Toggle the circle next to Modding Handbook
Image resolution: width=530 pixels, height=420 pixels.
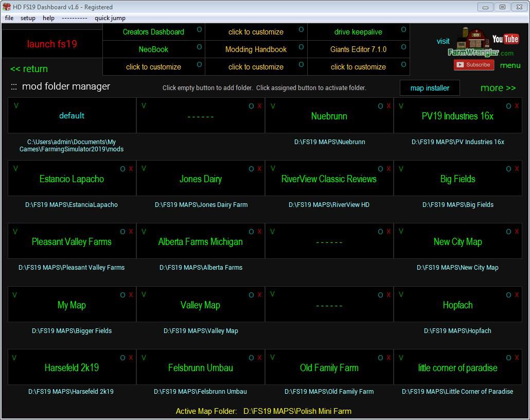[301, 47]
